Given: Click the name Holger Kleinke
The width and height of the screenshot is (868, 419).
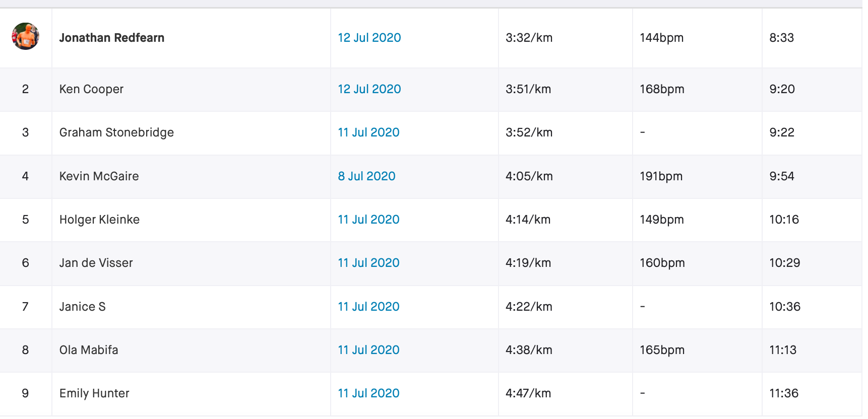Looking at the screenshot, I should click(99, 220).
